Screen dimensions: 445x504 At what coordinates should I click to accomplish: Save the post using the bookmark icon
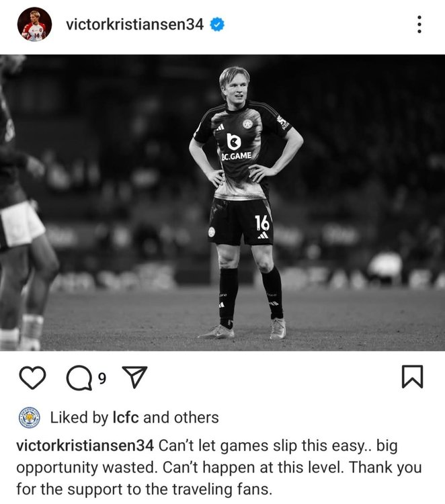[x=412, y=377]
